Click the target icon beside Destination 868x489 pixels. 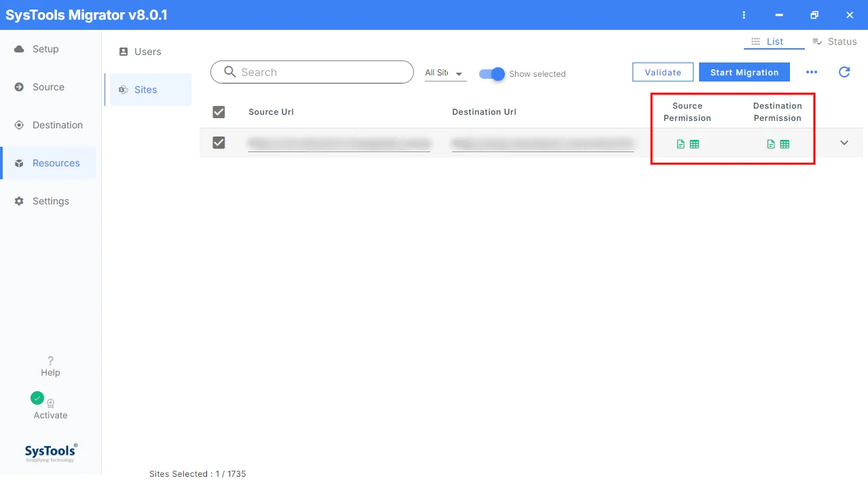click(19, 125)
